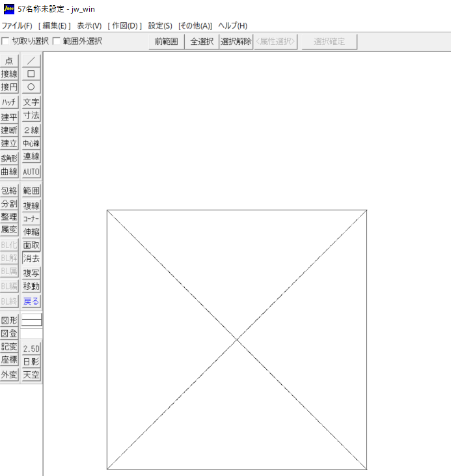The height and width of the screenshot is (476, 451).
Task: Expand the [編集(E)] menu
Action: pyautogui.click(x=54, y=26)
